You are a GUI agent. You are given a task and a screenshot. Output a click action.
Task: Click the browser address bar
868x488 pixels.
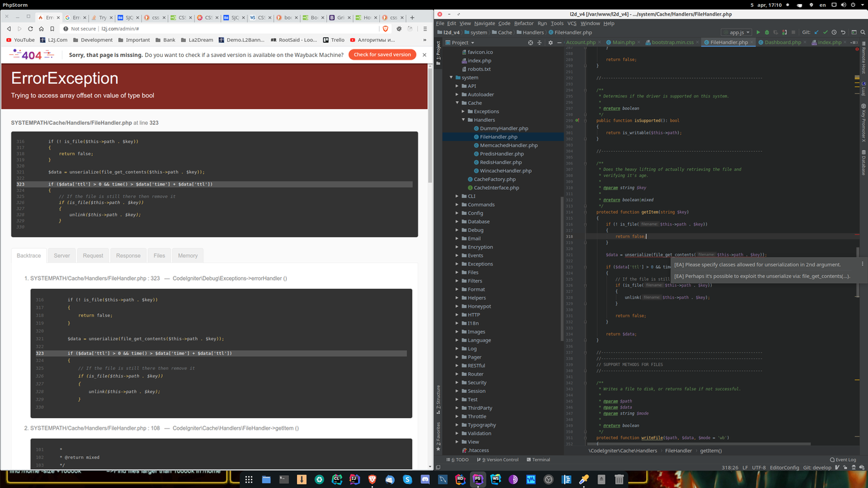[x=224, y=28]
